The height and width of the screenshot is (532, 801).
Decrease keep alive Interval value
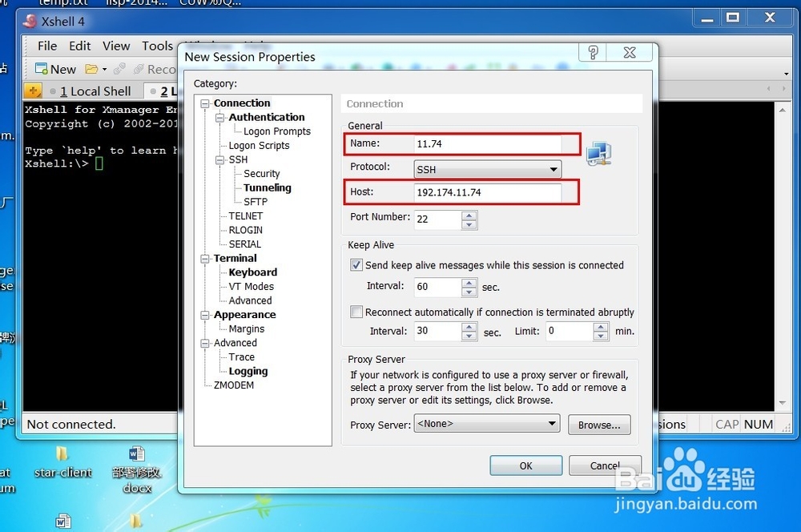click(469, 292)
